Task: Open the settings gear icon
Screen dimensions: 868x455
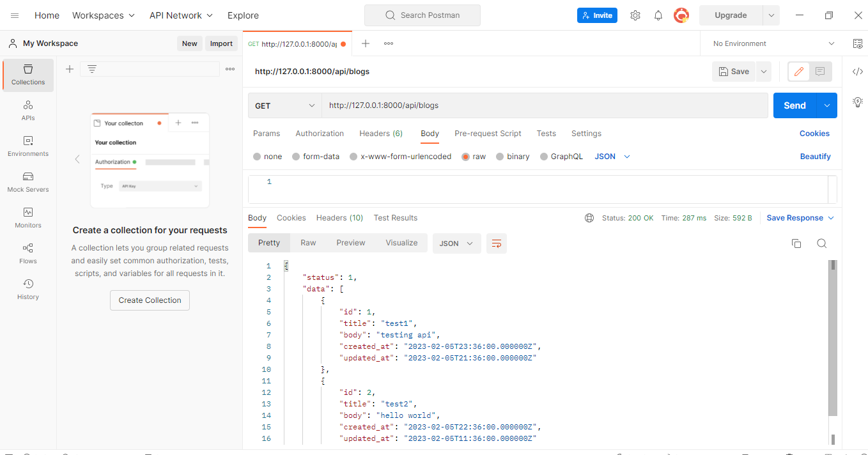Action: point(635,15)
